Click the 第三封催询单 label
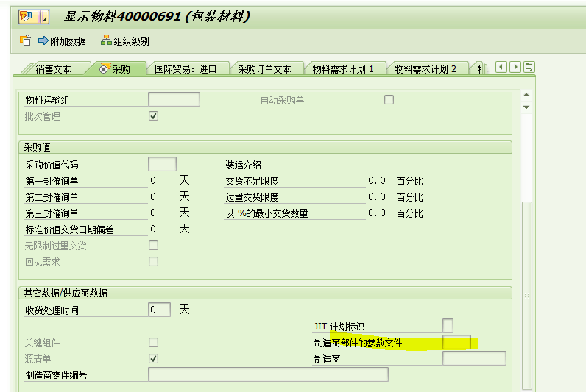The width and height of the screenshot is (586, 392). coord(52,213)
